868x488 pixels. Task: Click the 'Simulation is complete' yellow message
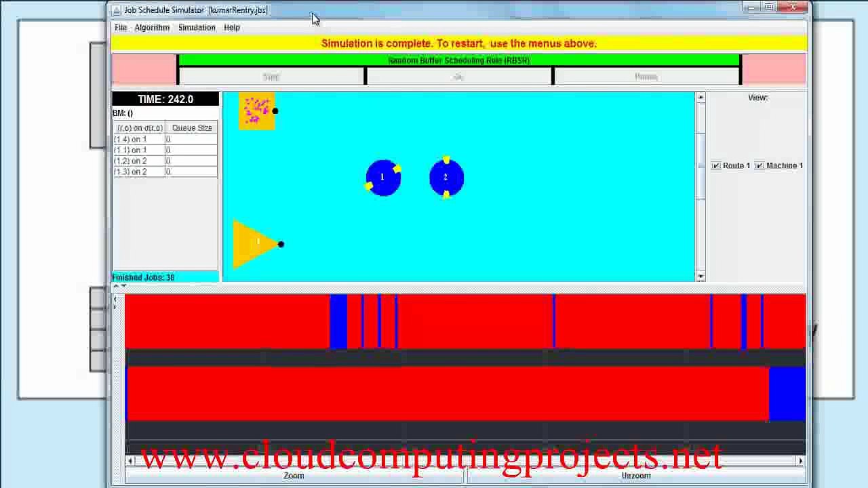tap(459, 43)
